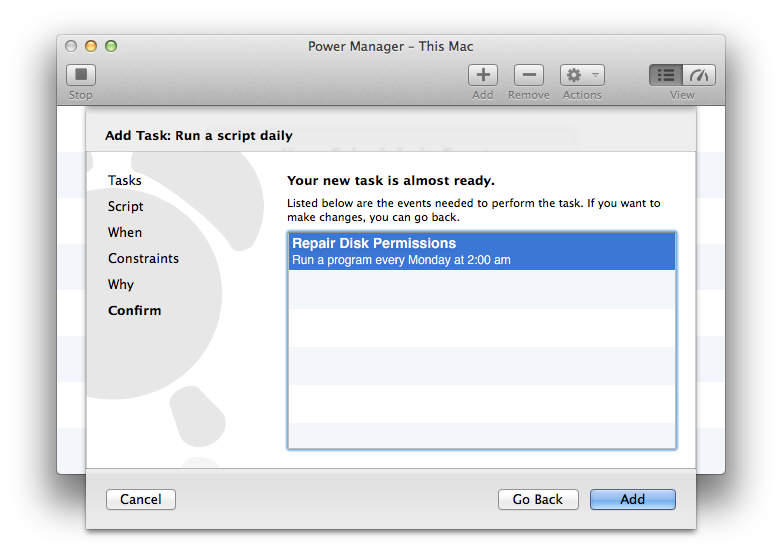Click the Go Back button
This screenshot has height=553, width=782.
(538, 499)
